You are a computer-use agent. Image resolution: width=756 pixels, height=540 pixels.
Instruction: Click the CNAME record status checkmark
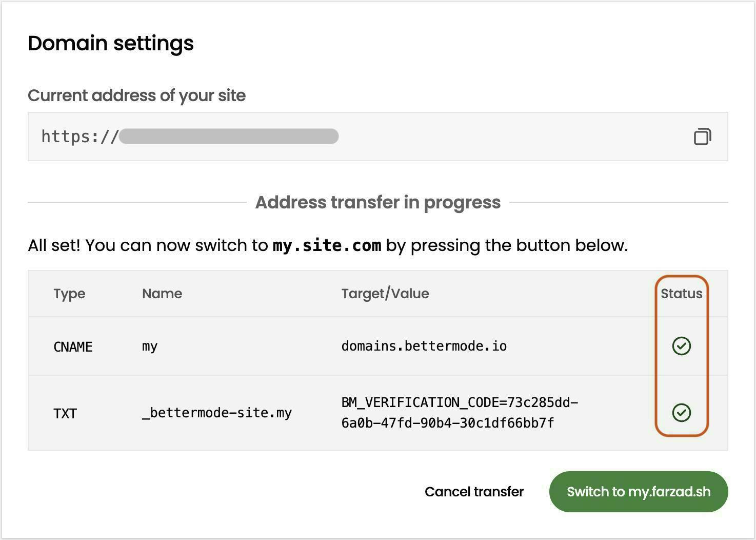click(681, 346)
